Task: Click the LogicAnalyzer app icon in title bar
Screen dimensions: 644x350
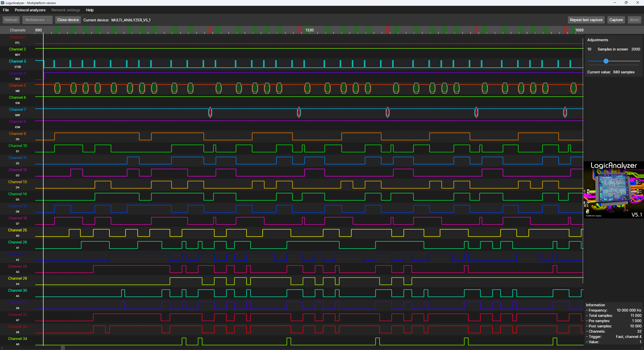Action: pyautogui.click(x=3, y=3)
